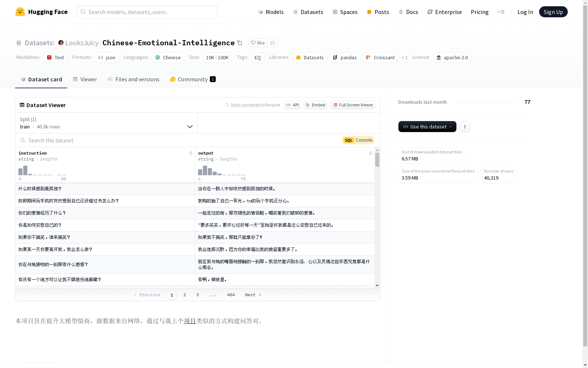Click the instruction length histogram
This screenshot has height=368, width=588.
click(x=42, y=170)
